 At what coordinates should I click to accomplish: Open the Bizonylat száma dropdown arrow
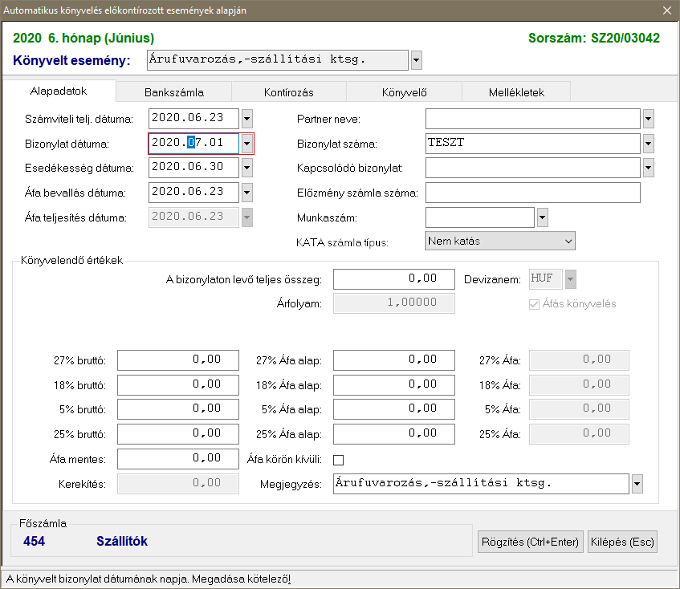pyautogui.click(x=648, y=143)
